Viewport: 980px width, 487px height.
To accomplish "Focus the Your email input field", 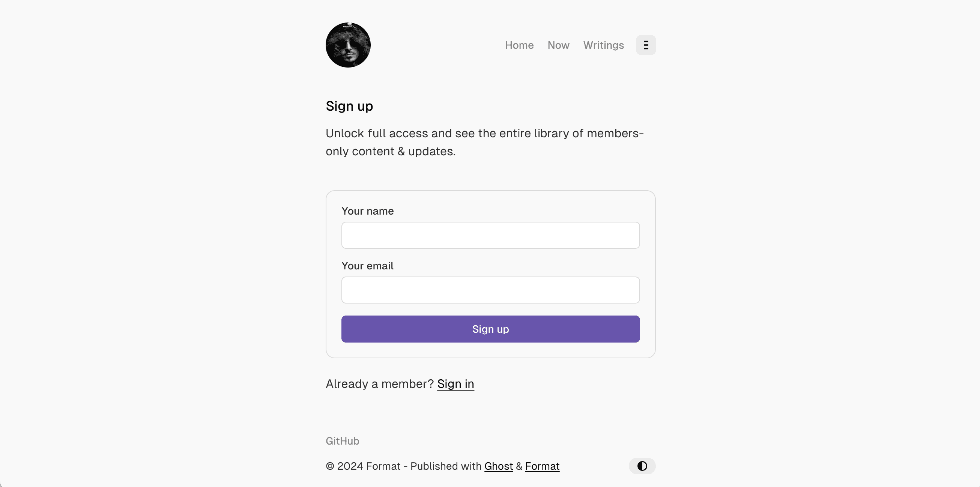I will (x=490, y=290).
